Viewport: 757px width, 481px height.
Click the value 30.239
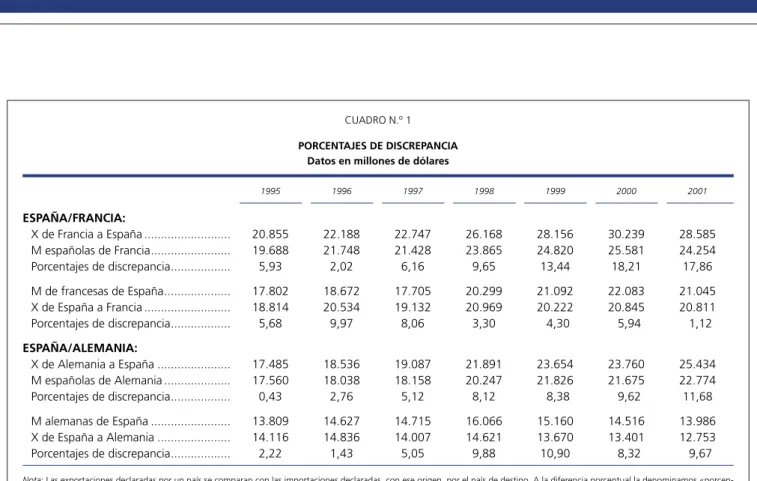tap(626, 235)
